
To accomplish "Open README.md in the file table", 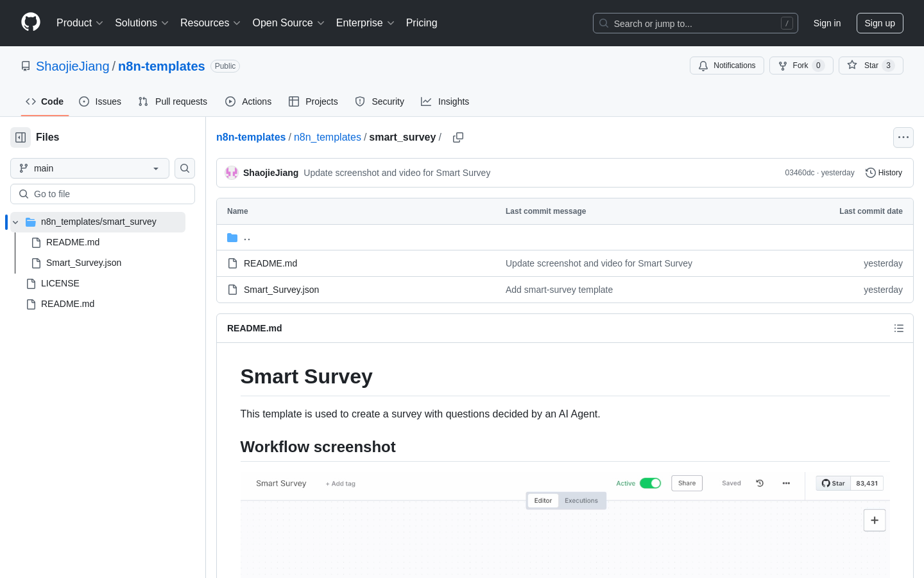I will 270,263.
